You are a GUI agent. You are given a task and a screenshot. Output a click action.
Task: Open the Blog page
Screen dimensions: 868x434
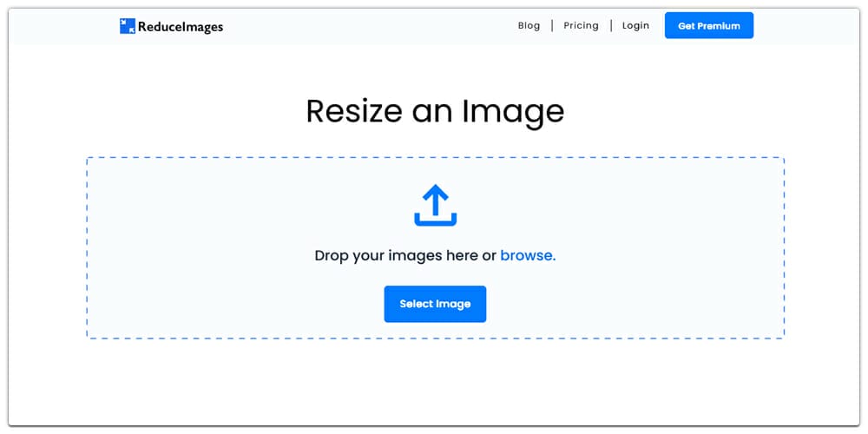529,25
